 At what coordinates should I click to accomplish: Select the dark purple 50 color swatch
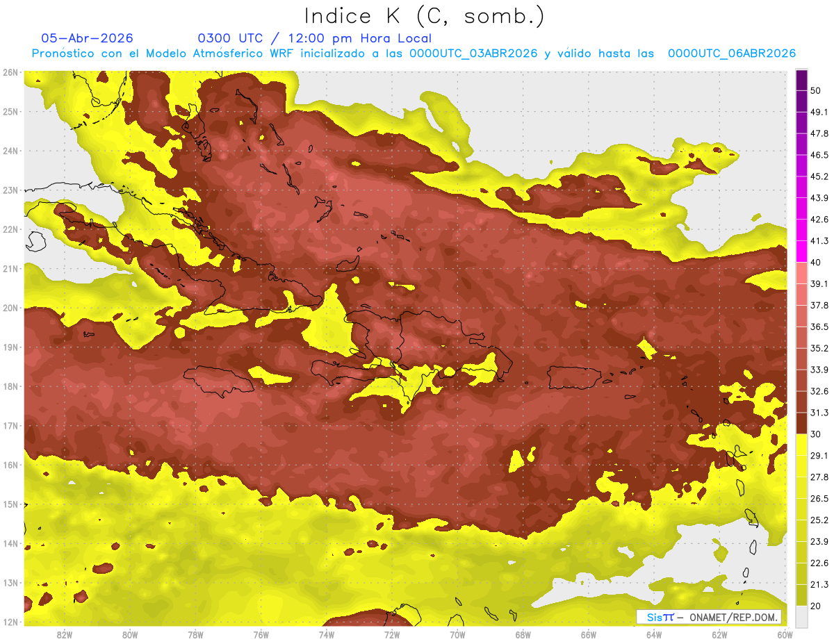(x=801, y=80)
